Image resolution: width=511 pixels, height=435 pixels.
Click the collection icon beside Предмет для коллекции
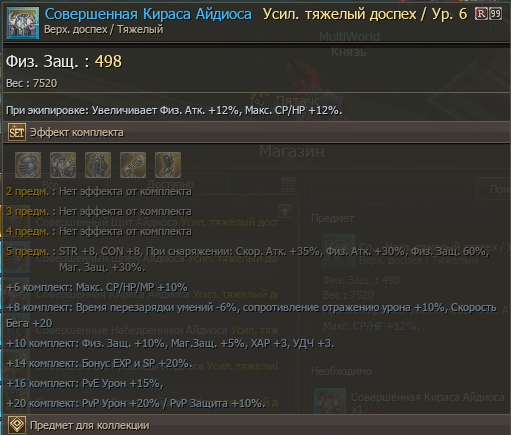[17, 425]
